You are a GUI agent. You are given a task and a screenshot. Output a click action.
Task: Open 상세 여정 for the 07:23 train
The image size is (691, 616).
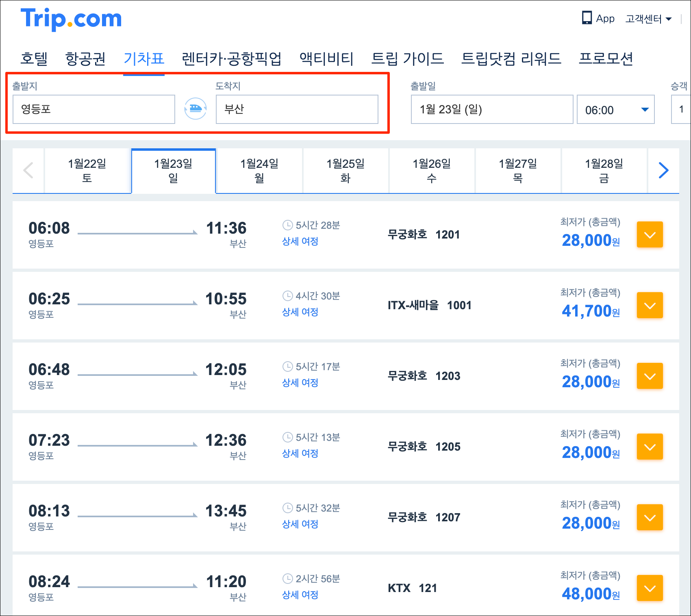pos(300,453)
